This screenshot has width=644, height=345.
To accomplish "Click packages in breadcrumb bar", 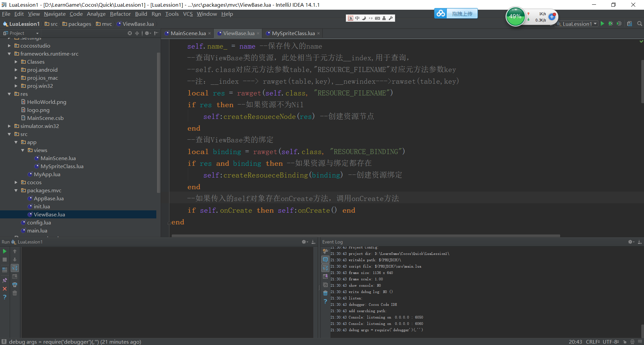I will pos(77,24).
